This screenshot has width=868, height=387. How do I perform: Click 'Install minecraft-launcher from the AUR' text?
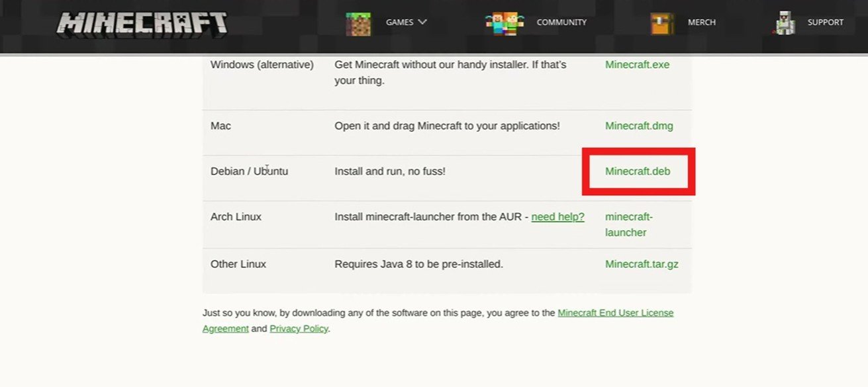click(429, 216)
